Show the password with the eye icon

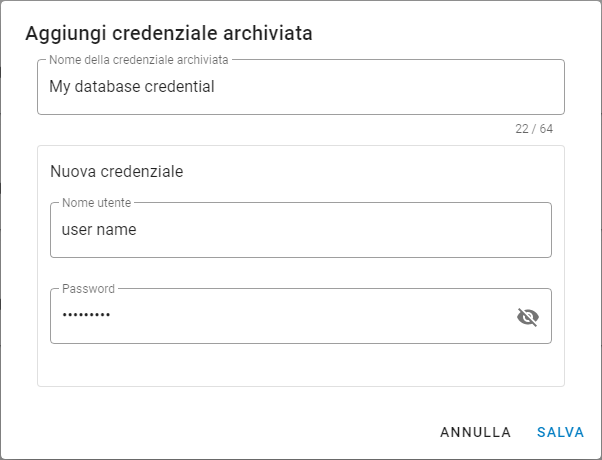(527, 317)
